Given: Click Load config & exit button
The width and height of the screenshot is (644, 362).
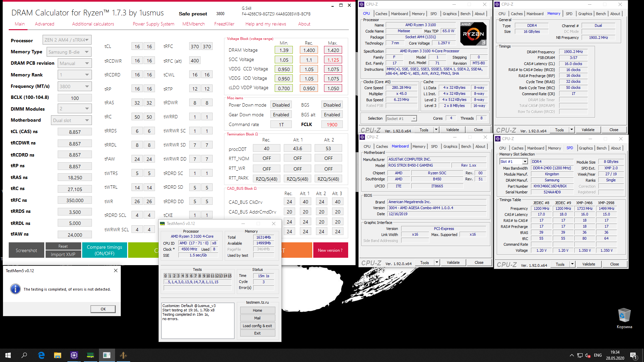Looking at the screenshot, I should (257, 326).
